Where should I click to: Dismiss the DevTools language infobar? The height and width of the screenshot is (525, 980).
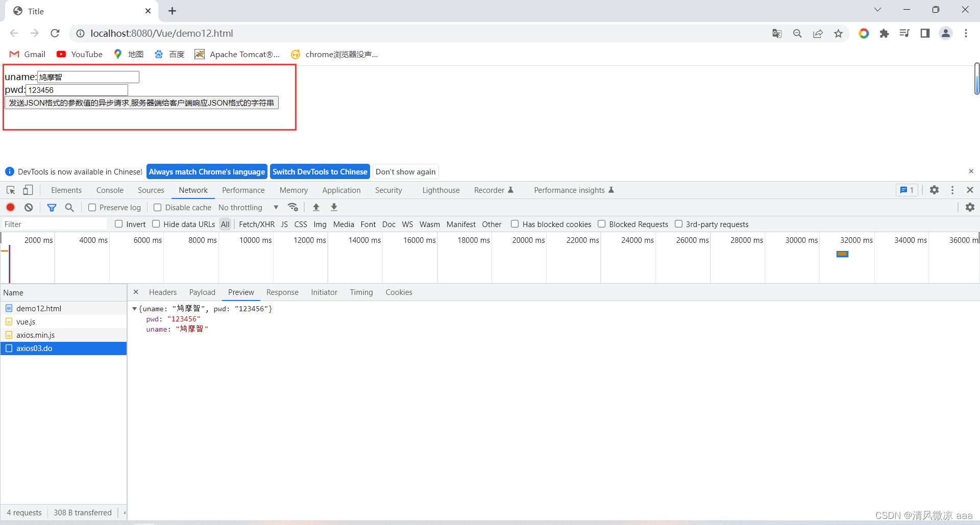pyautogui.click(x=971, y=171)
